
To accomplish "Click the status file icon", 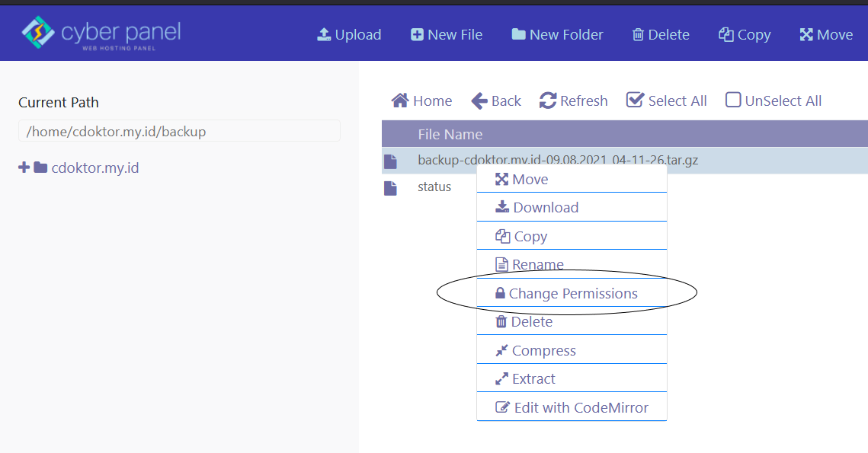I will click(390, 188).
